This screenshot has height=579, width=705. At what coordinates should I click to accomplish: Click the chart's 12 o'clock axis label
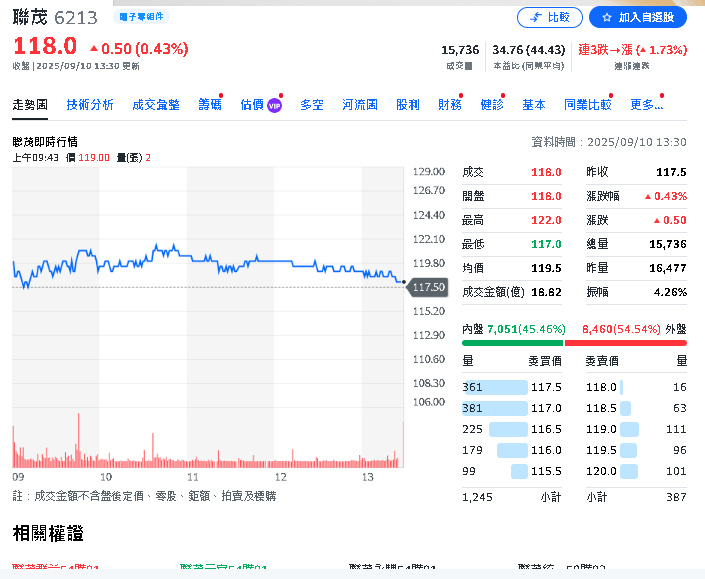[x=281, y=477]
